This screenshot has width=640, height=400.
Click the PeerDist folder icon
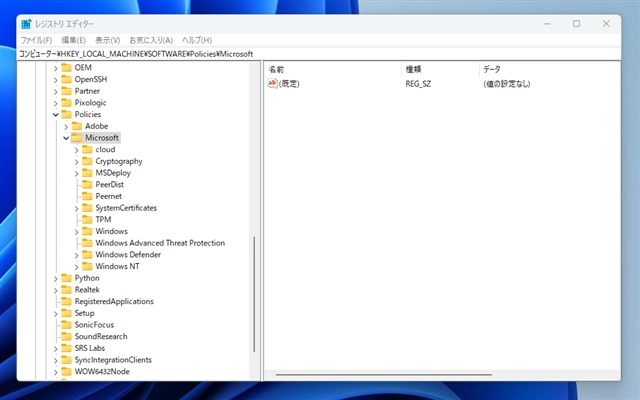point(87,184)
